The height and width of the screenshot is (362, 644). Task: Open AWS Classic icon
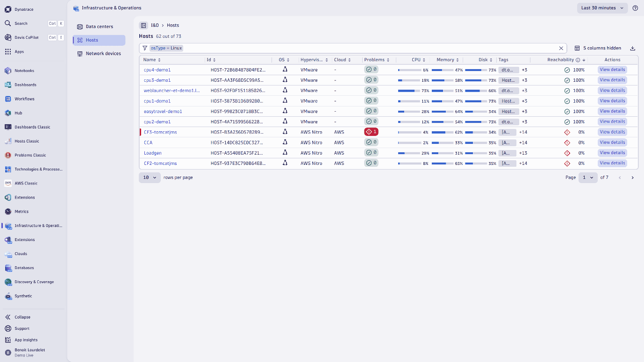click(8, 183)
